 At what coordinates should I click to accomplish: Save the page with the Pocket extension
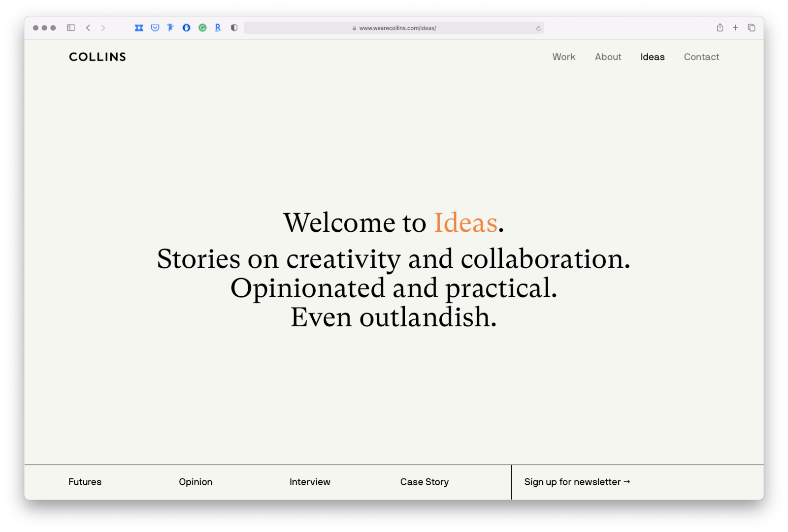(x=155, y=28)
